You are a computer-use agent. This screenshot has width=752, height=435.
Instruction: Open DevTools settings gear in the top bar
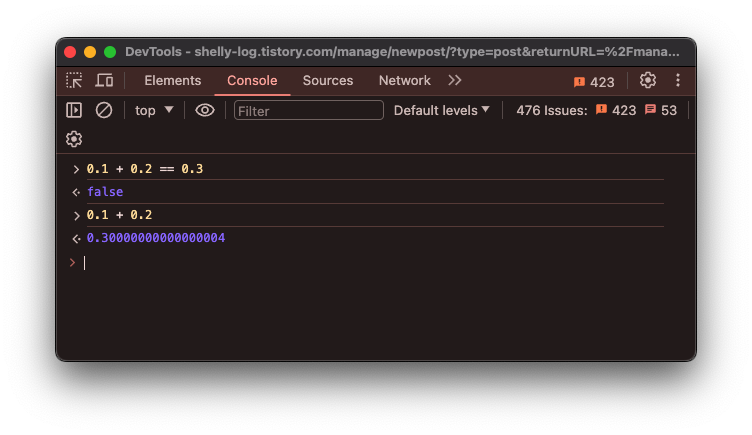pos(647,80)
